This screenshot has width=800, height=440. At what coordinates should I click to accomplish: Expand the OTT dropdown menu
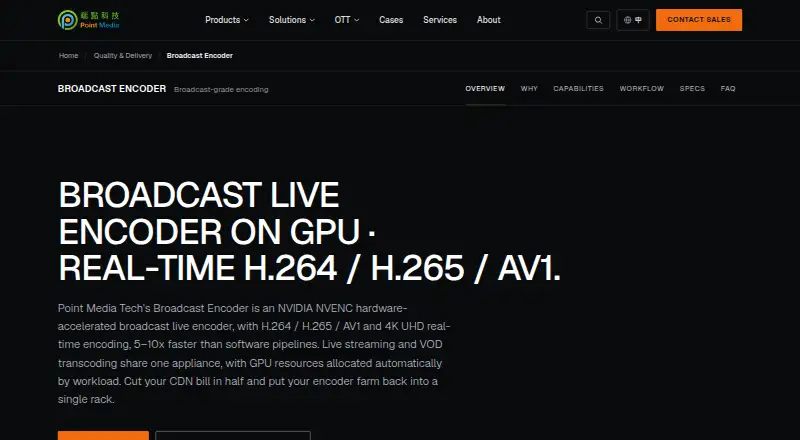coord(347,20)
